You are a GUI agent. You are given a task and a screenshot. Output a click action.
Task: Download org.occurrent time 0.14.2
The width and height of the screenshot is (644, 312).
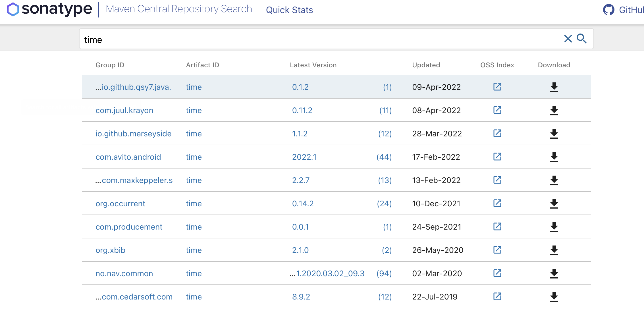click(x=554, y=204)
